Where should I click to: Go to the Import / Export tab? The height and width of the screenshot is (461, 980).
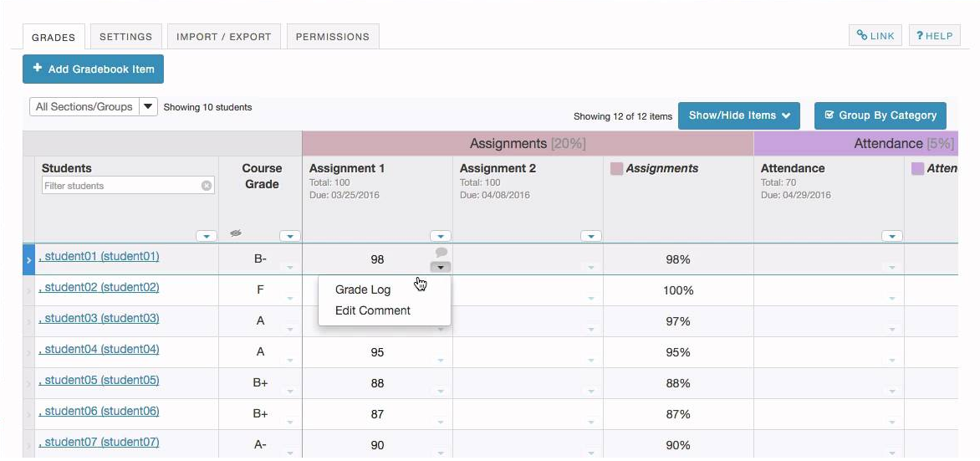click(x=223, y=37)
